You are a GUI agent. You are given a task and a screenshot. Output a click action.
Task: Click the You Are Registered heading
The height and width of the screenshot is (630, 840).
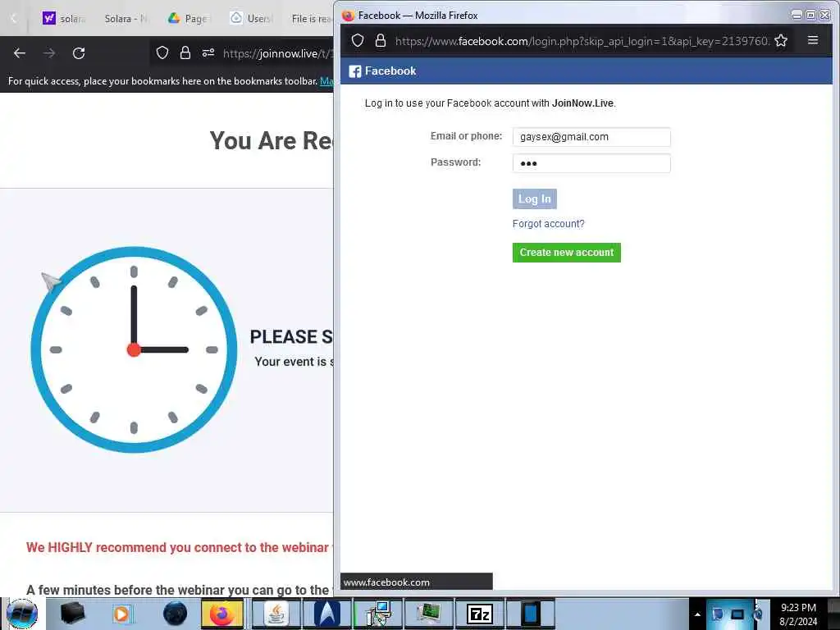[271, 141]
